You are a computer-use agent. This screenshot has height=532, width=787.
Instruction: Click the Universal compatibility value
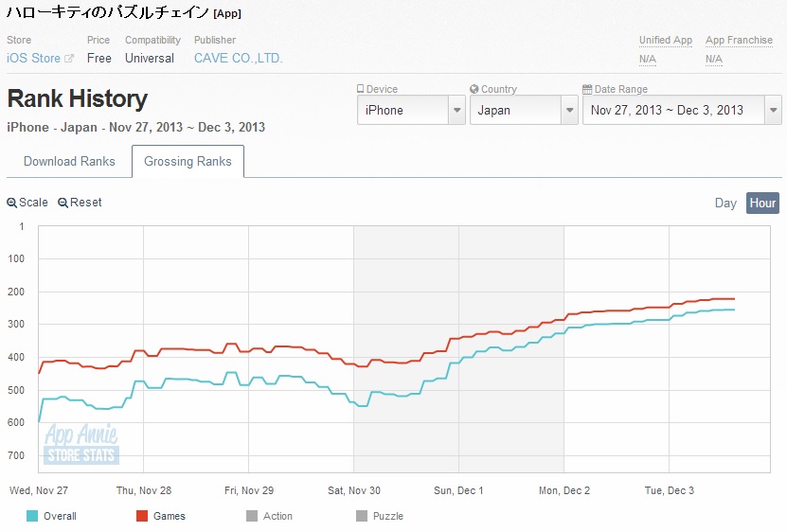[x=150, y=59]
